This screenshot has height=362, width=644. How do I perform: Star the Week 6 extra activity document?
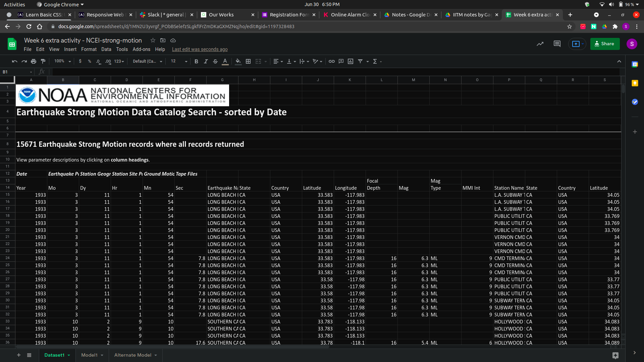[153, 40]
